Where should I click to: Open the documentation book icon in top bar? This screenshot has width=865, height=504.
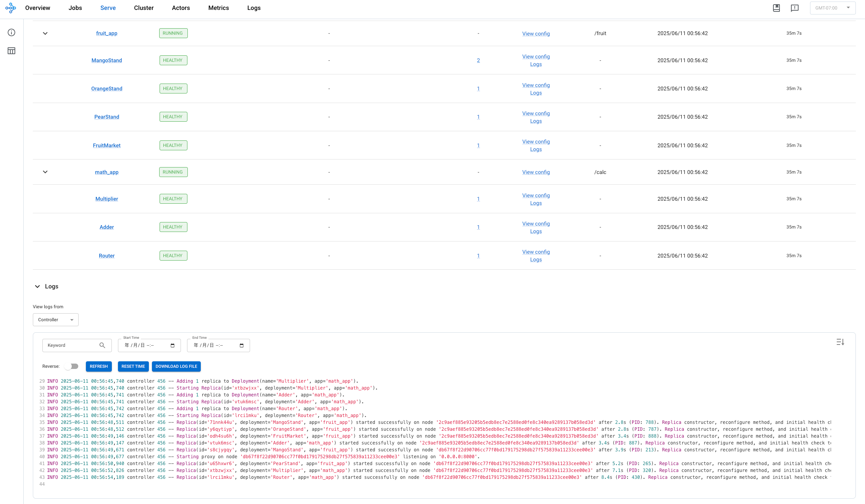click(776, 8)
